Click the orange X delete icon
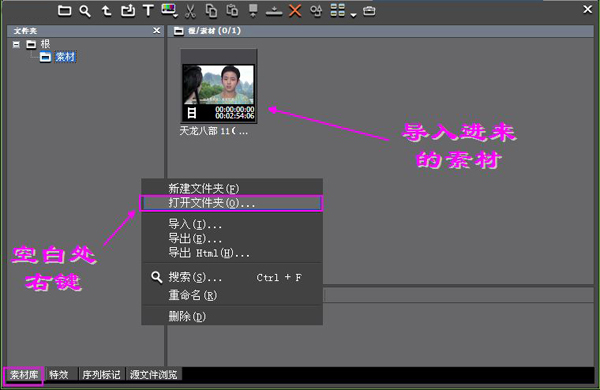This screenshot has height=390, width=600. [295, 11]
